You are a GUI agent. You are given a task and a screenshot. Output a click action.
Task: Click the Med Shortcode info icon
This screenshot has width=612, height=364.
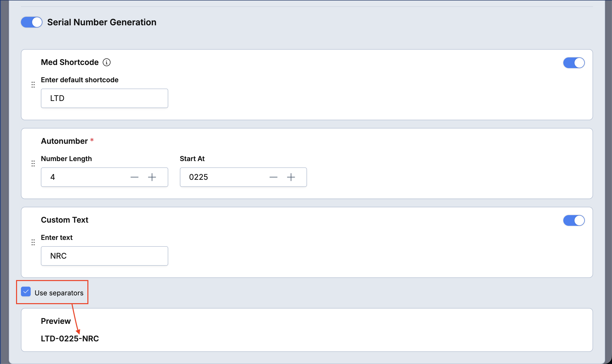pos(106,62)
